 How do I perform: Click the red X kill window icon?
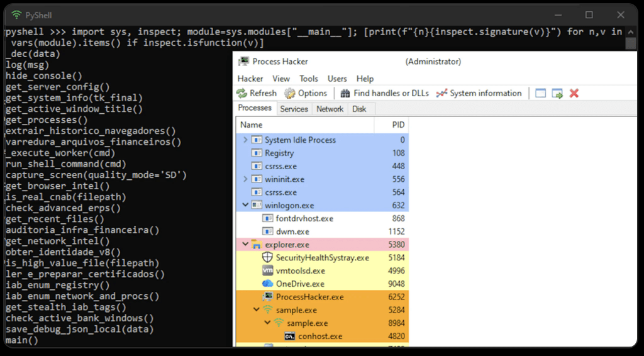pos(574,94)
